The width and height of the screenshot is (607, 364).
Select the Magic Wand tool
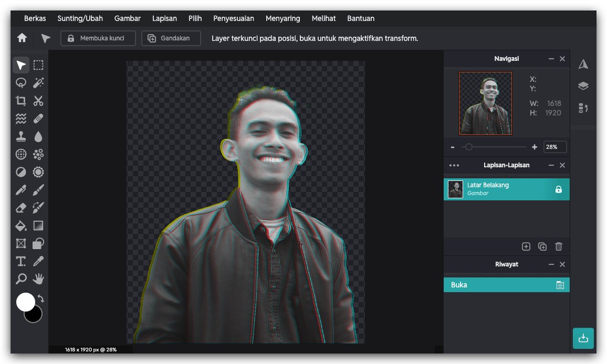38,83
